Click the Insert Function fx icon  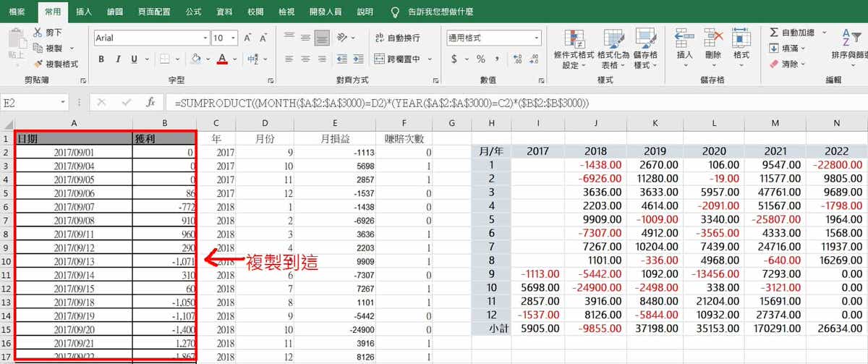click(x=150, y=103)
